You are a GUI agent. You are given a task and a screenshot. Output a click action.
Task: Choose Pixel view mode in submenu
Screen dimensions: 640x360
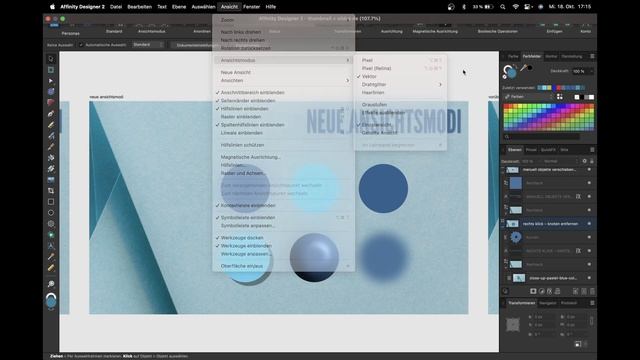pyautogui.click(x=400, y=60)
